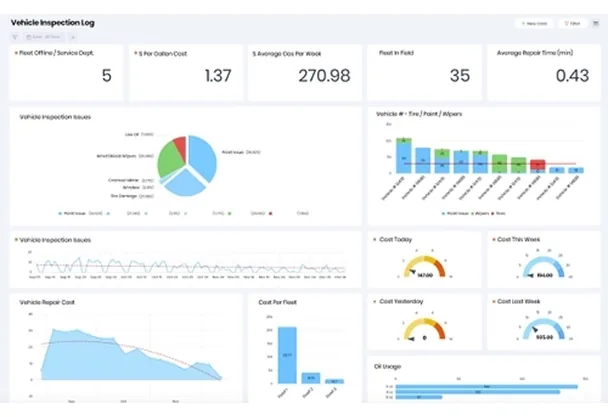This screenshot has width=608, height=417.
Task: Toggle the red legend marker under the pie chart
Action: coord(271,213)
